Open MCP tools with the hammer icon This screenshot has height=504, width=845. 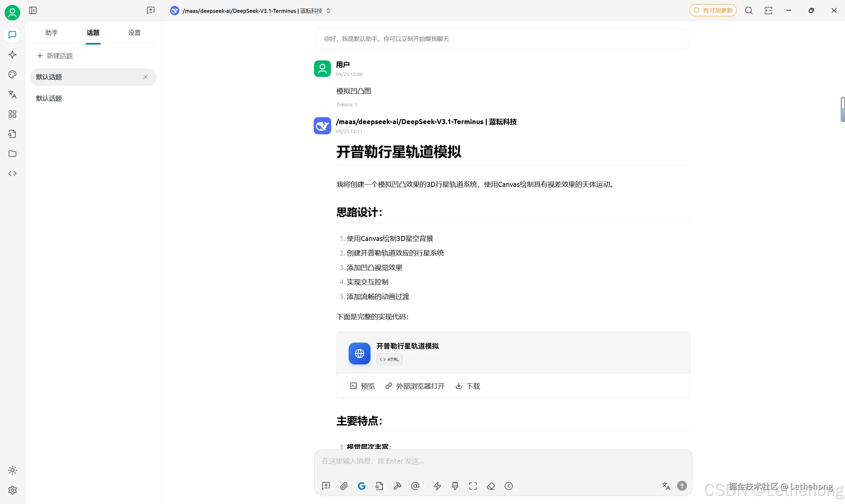coord(397,486)
